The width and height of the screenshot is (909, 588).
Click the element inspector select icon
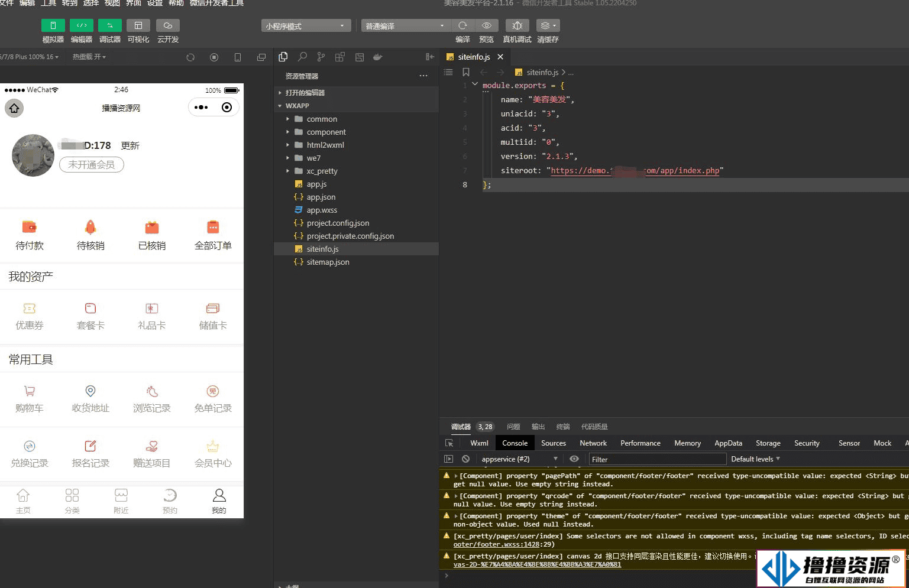tap(449, 443)
